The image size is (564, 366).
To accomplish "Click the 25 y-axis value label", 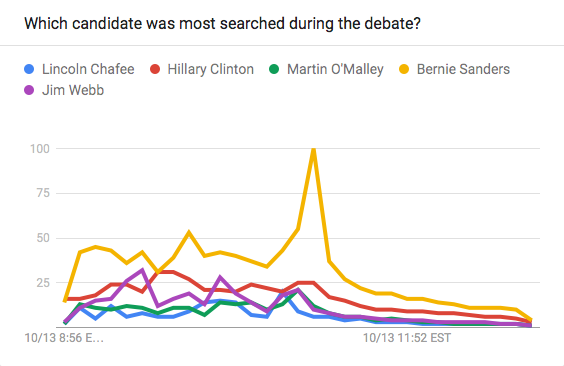I will click(43, 283).
